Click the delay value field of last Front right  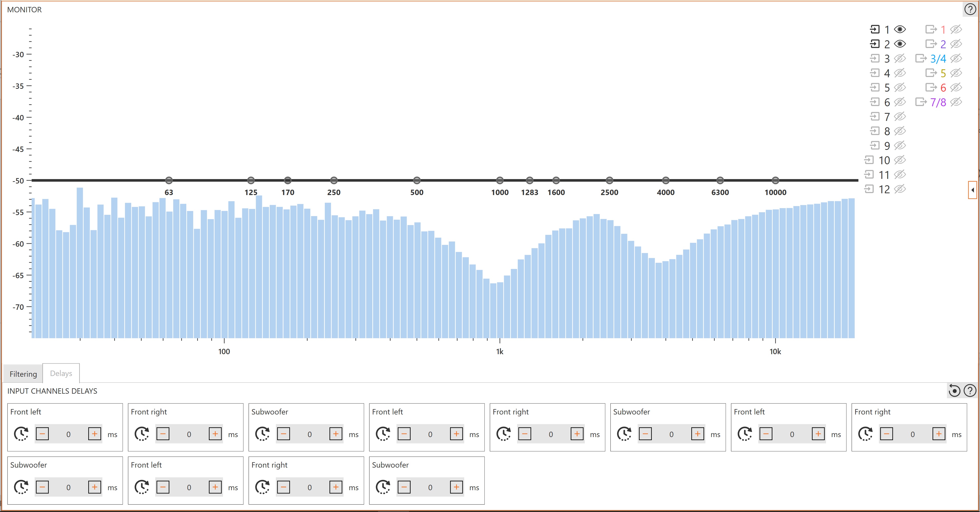(310, 487)
